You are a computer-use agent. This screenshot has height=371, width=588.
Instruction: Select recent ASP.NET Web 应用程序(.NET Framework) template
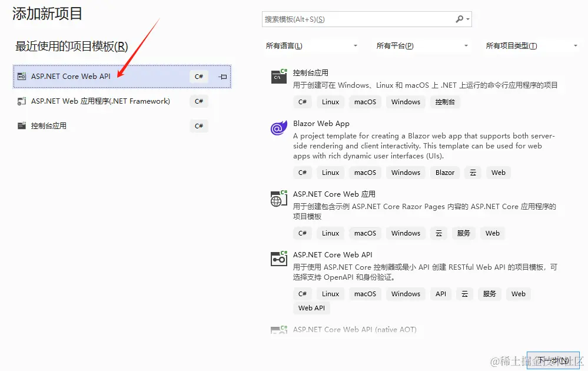coord(122,101)
